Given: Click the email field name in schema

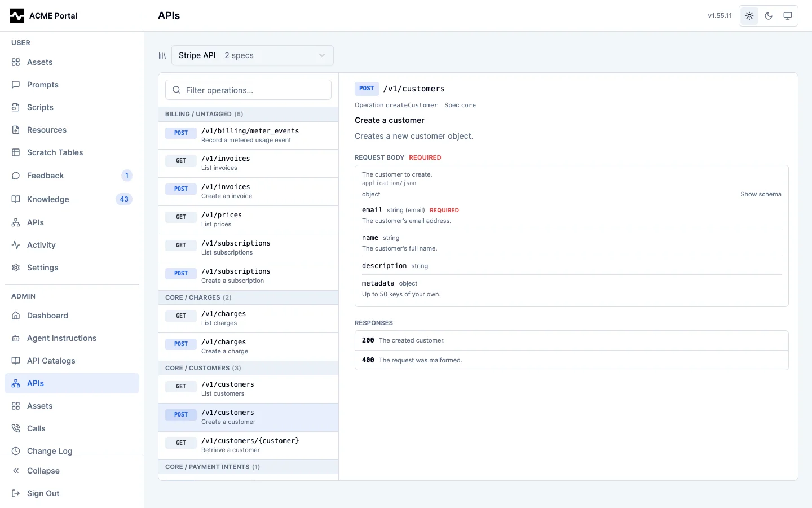Looking at the screenshot, I should point(372,210).
